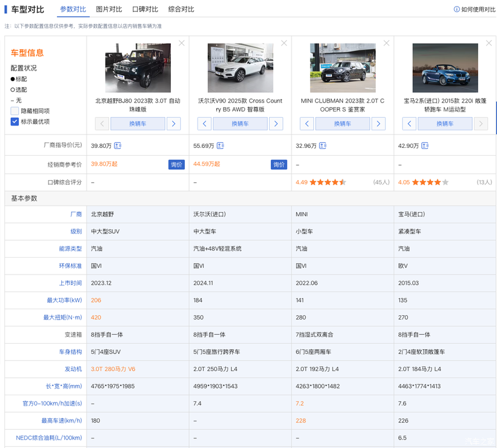Open price calculator icon beside 39.80万

tap(118, 146)
